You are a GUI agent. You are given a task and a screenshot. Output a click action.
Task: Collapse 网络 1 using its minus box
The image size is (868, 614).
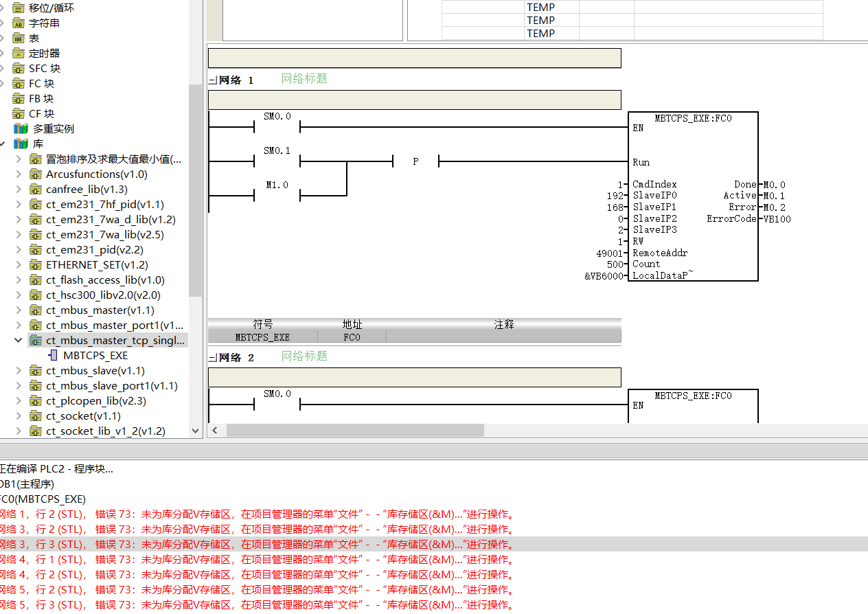click(x=212, y=80)
